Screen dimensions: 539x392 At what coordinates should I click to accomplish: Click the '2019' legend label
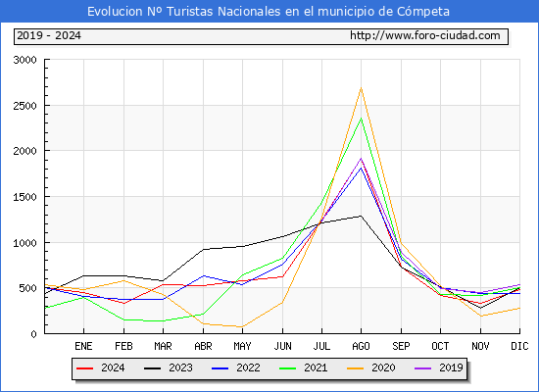click(451, 367)
